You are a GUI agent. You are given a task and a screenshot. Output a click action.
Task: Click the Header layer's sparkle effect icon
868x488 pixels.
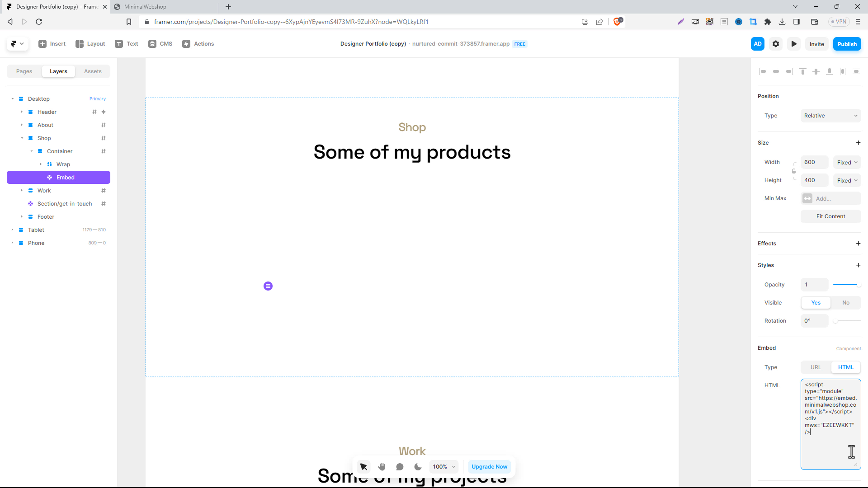click(104, 112)
